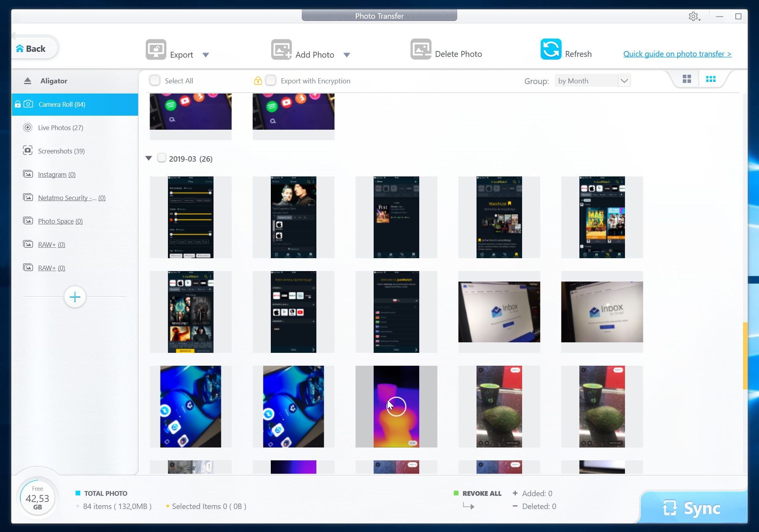Open the quick guide on photo transfer link
Viewport: 759px width, 532px height.
(677, 54)
